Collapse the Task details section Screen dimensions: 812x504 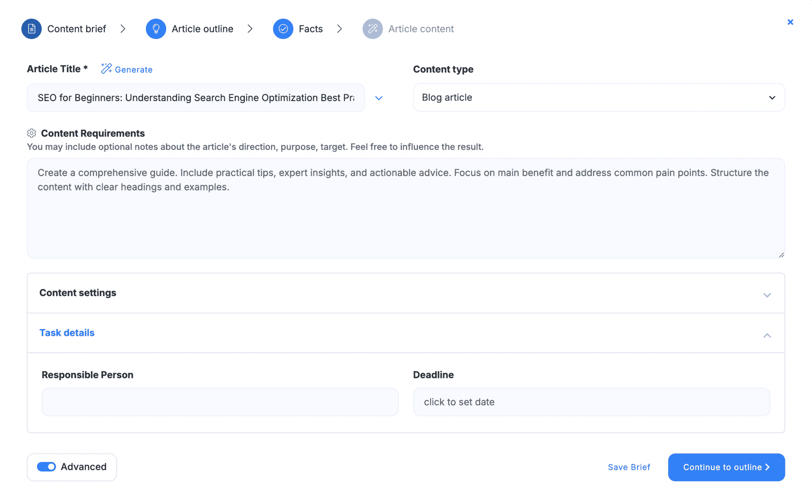[768, 335]
